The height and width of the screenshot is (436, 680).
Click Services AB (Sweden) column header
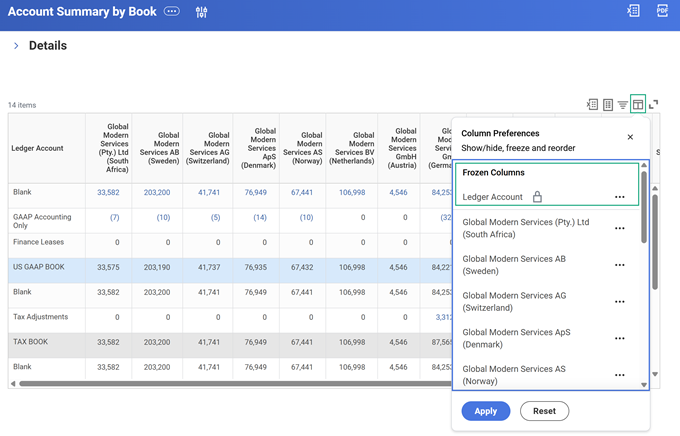pos(157,148)
